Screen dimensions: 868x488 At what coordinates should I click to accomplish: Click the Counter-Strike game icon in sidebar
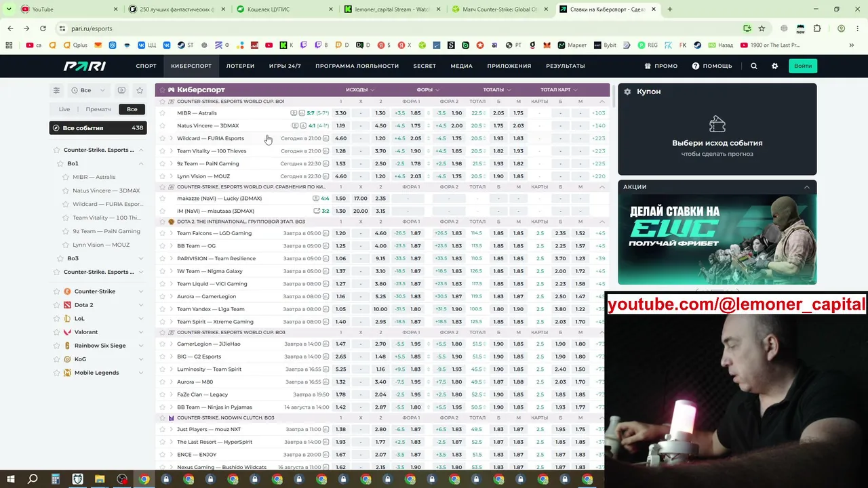coord(67,291)
